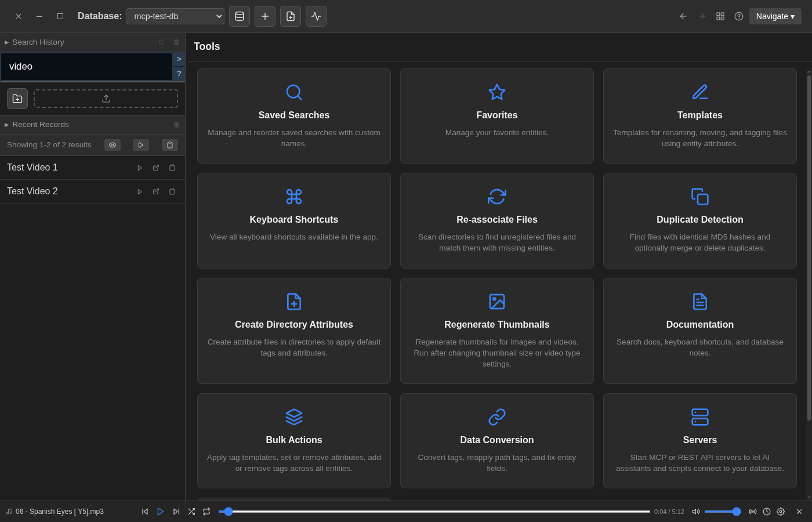
Task: Enable shuffle playback mode
Action: (191, 512)
